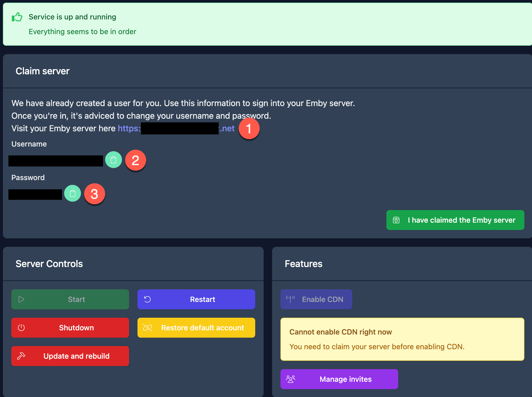
Task: Click the Enable CDN button
Action: [316, 299]
